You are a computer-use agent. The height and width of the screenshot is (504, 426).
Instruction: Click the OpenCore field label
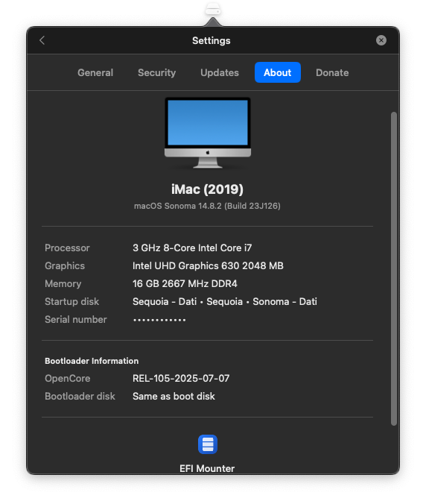pos(68,378)
